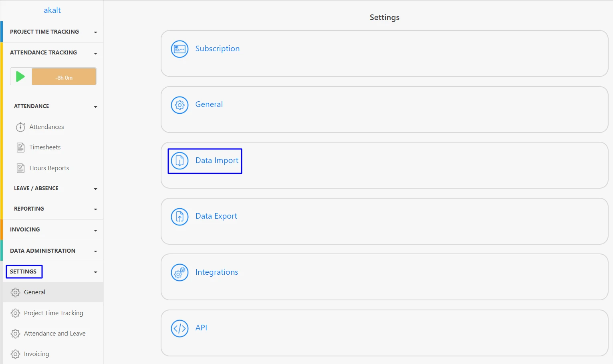Collapse the Settings section chevron
The height and width of the screenshot is (364, 613).
tap(95, 271)
